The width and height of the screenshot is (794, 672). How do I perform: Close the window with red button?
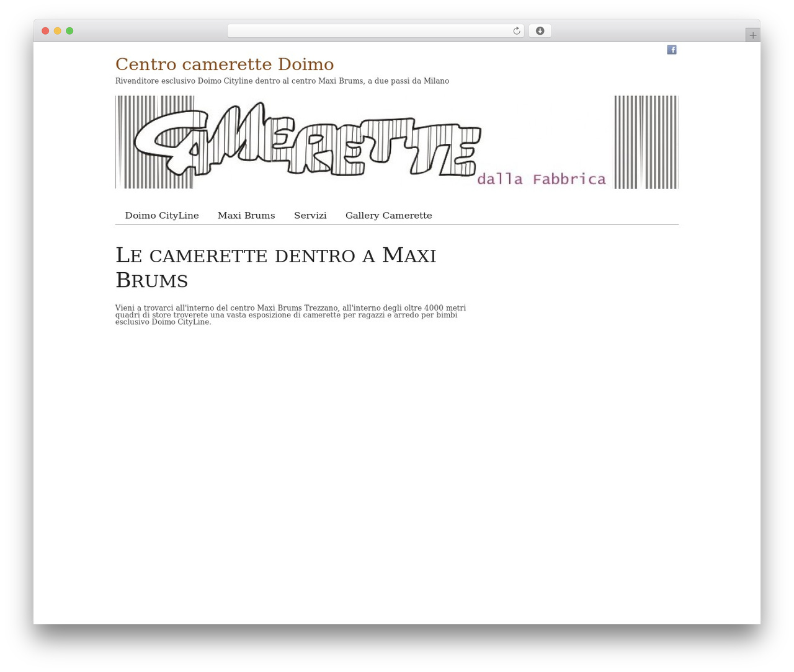pos(45,31)
